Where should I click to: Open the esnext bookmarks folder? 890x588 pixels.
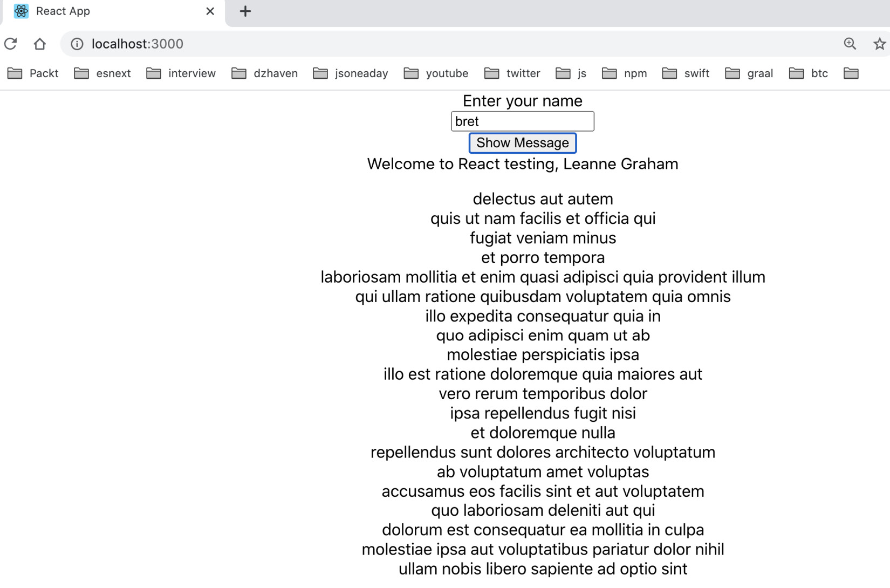click(x=102, y=73)
